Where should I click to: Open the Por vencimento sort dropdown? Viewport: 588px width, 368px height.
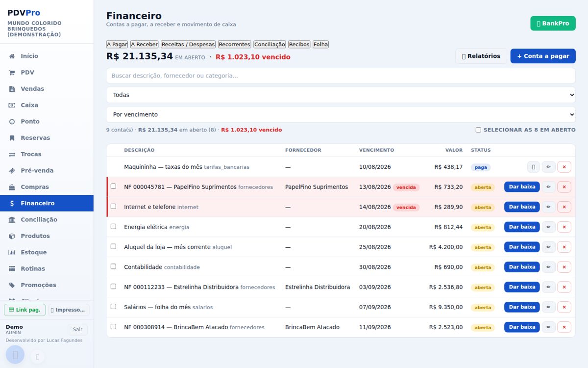click(341, 114)
